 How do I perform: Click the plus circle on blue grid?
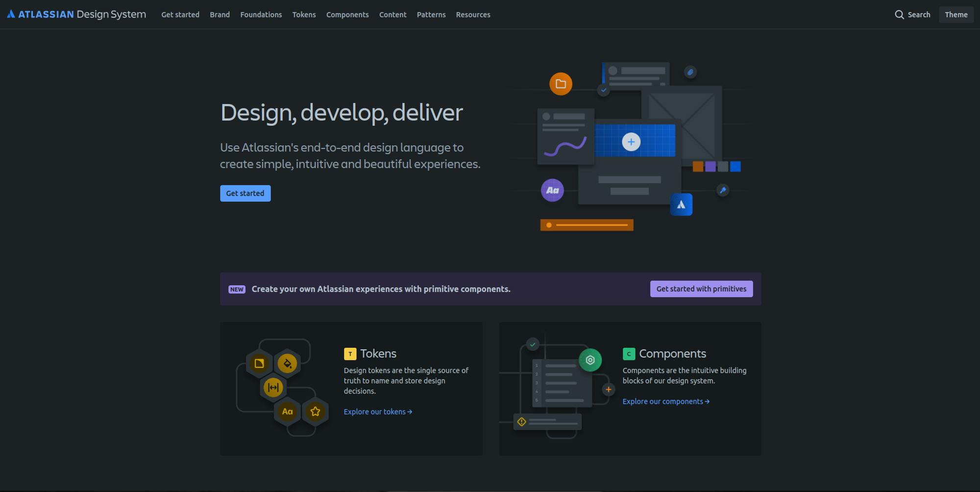coord(631,142)
